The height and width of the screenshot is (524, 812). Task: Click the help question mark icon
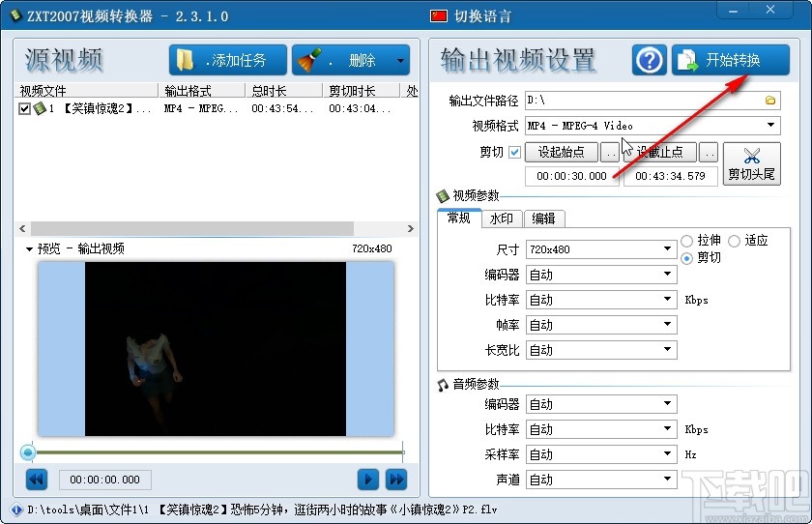coord(650,60)
